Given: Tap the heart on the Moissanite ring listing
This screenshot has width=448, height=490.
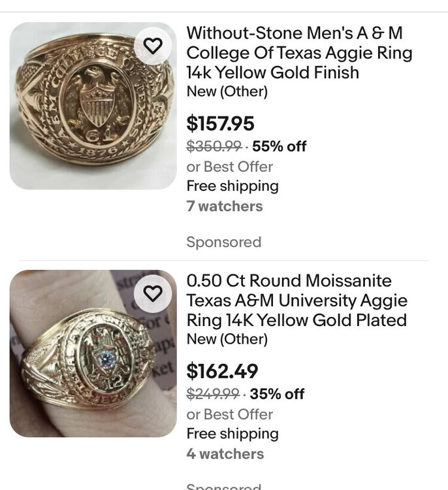Looking at the screenshot, I should coord(152,293).
